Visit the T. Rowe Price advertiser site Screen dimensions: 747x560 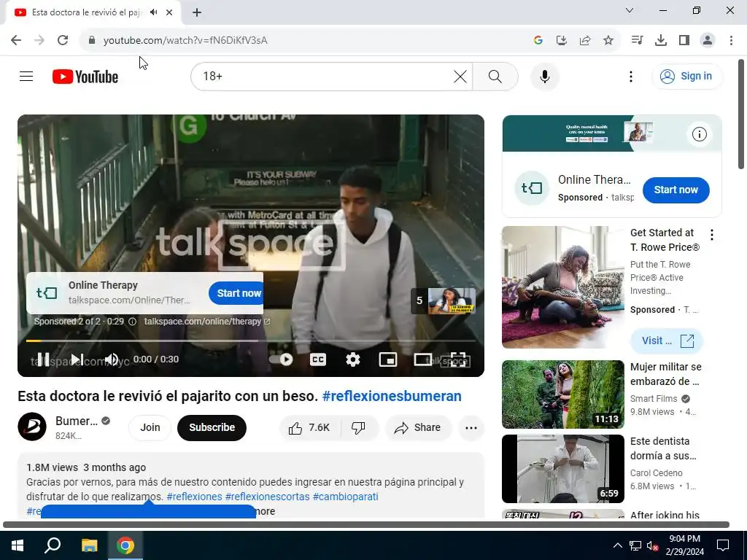pyautogui.click(x=667, y=341)
